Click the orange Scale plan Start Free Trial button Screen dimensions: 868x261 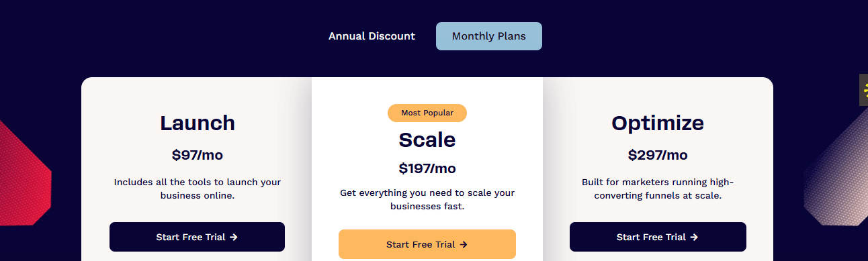[427, 244]
